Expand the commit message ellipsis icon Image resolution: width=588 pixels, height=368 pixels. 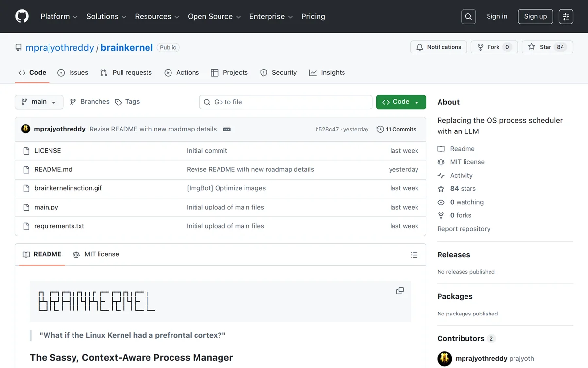pyautogui.click(x=227, y=129)
